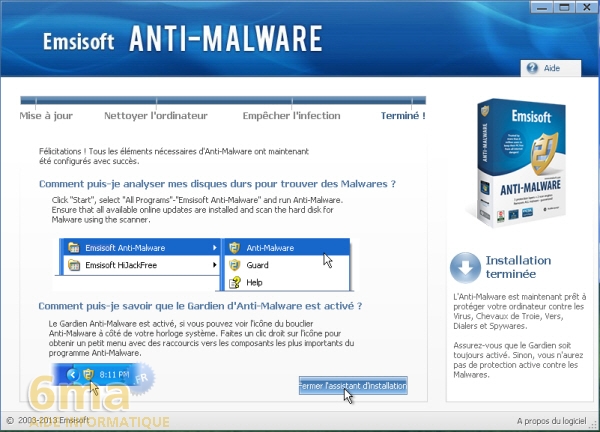Click the 'Comment puis-je savoir que le Gardien' heading
Screen dimensions: 600x432
point(200,306)
